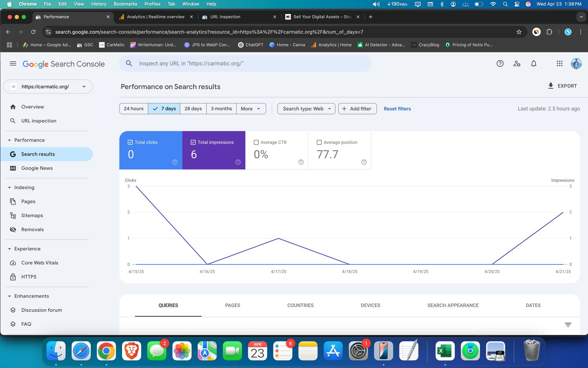The image size is (588, 368).
Task: Click the Chrome address bar URL
Action: tap(209, 32)
